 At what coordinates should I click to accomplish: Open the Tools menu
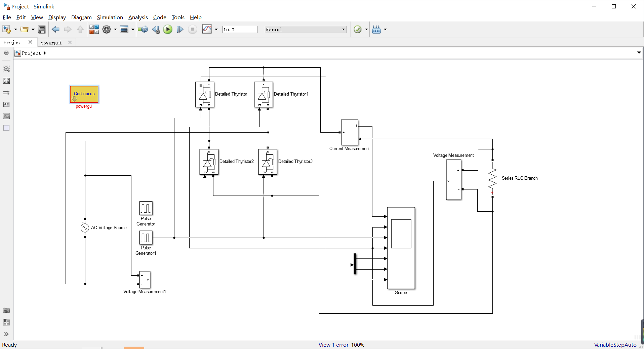point(178,18)
